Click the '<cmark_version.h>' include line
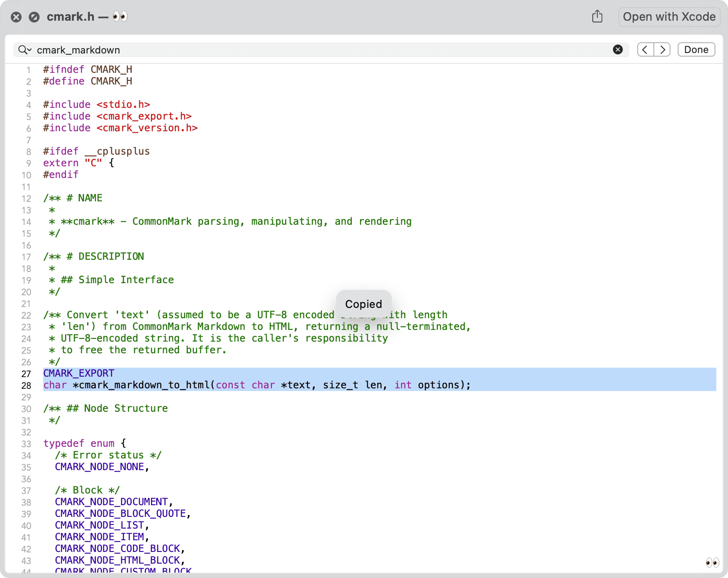The height and width of the screenshot is (578, 728). pos(120,128)
